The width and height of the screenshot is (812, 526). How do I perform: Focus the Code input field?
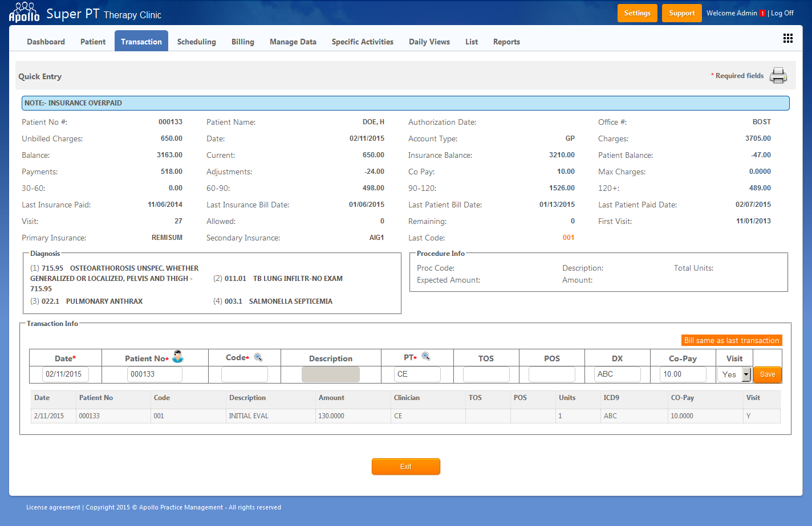[244, 374]
